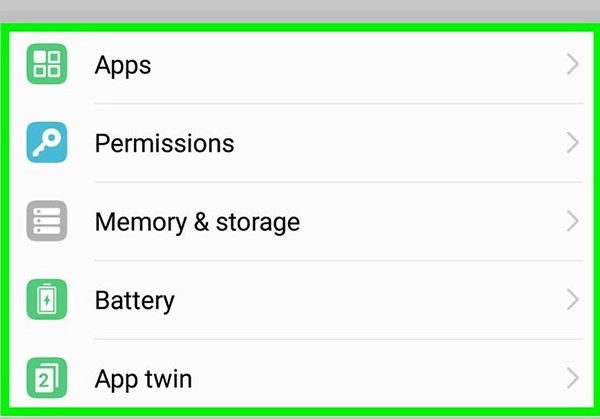Image resolution: width=600 pixels, height=419 pixels.
Task: Click the chevron arrow next to Apps
Action: pos(572,65)
